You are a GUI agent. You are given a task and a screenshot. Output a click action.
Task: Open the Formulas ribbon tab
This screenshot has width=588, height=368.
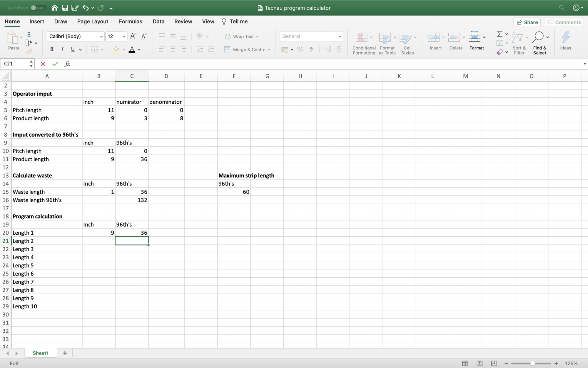tap(130, 21)
